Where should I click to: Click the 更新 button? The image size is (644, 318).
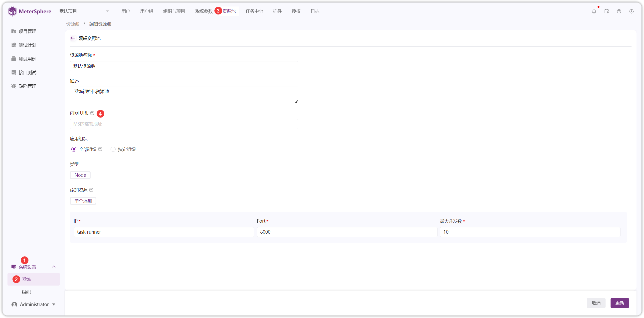[x=620, y=303]
